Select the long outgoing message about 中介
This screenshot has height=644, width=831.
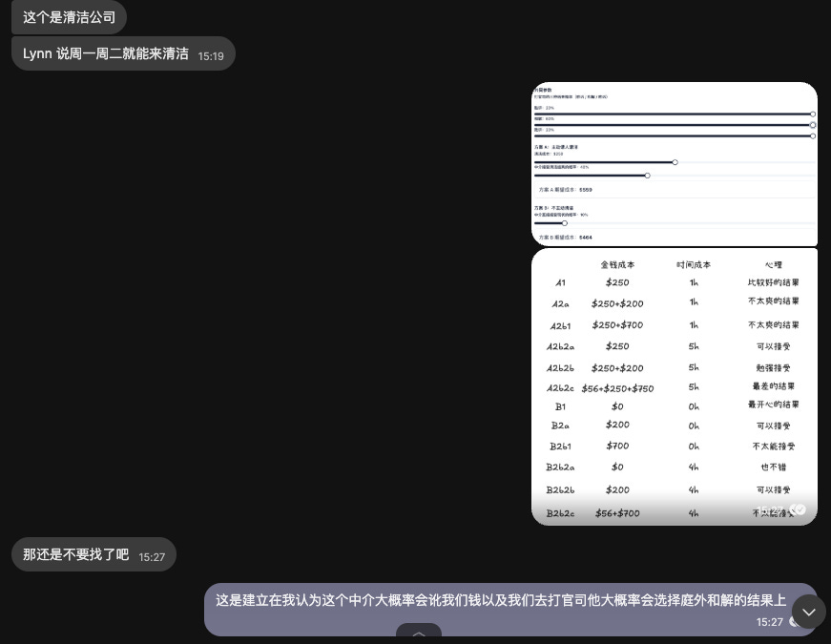510,610
